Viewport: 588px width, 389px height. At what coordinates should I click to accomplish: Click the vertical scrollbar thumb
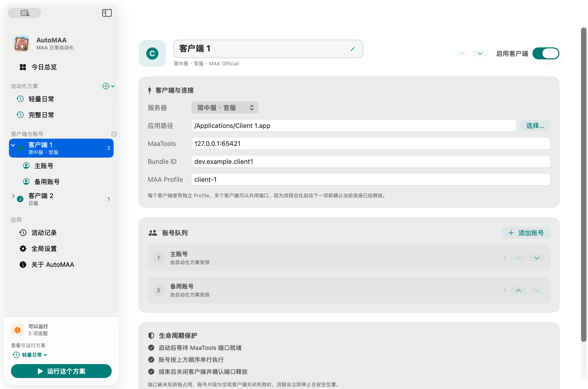coord(584,185)
